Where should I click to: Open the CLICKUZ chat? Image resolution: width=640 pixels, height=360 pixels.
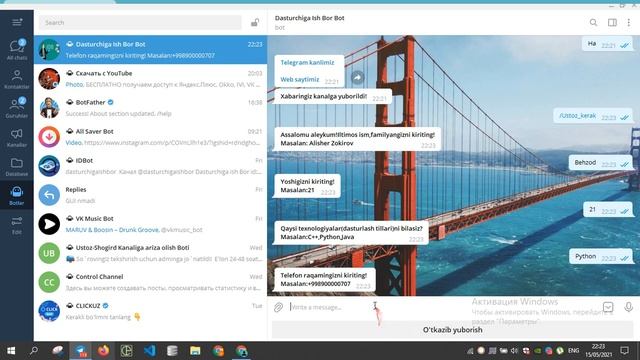[150, 311]
